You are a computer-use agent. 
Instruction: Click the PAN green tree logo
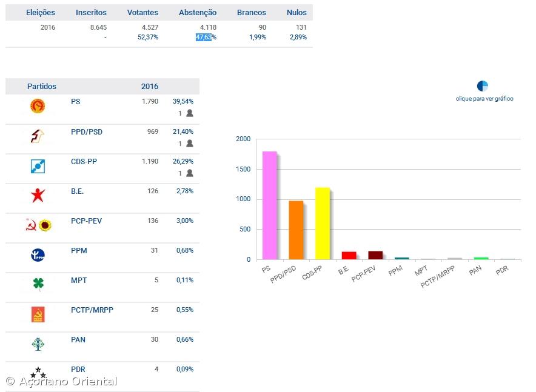pos(38,344)
